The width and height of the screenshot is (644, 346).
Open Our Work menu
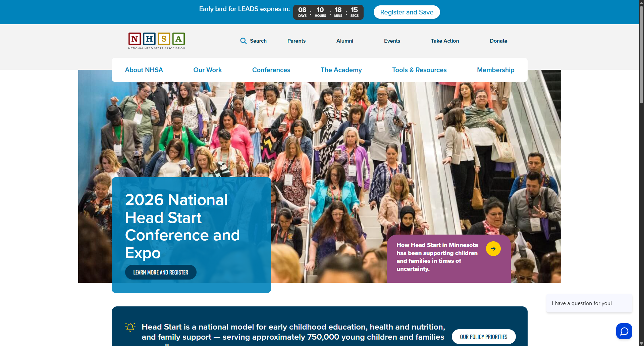pos(208,70)
